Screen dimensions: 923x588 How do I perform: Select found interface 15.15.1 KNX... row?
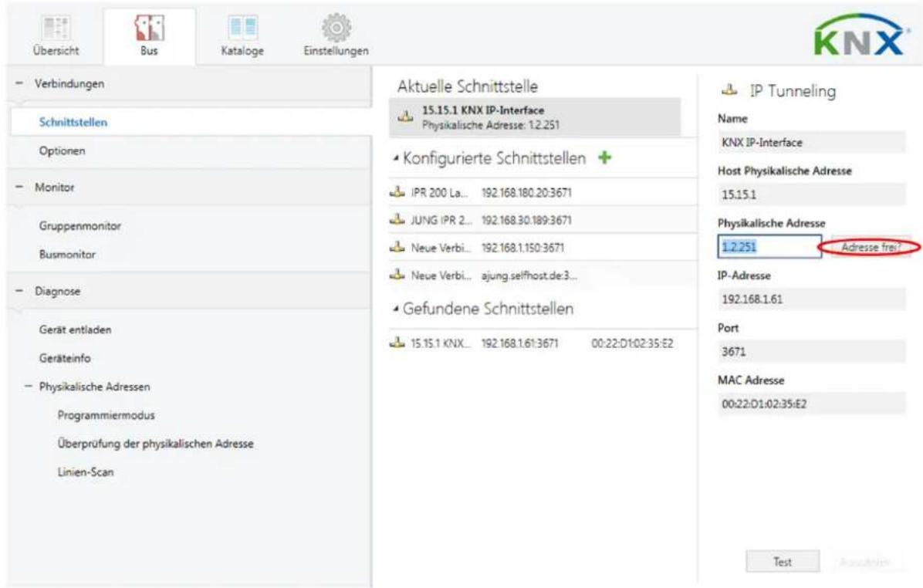(543, 343)
